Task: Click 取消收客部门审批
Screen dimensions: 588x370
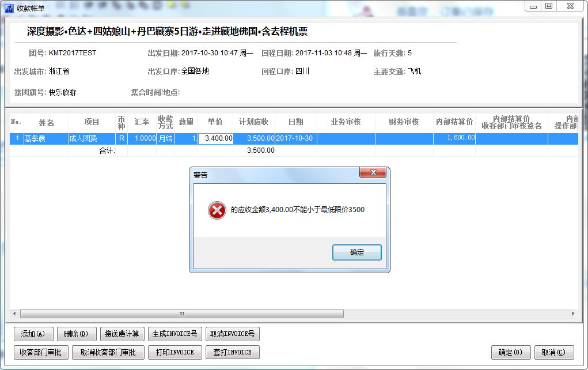Action: click(108, 352)
